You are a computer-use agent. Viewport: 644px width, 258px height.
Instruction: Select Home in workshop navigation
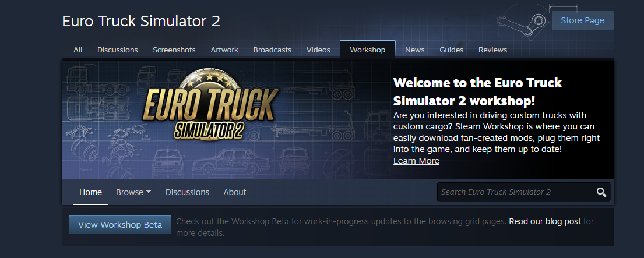coord(91,192)
